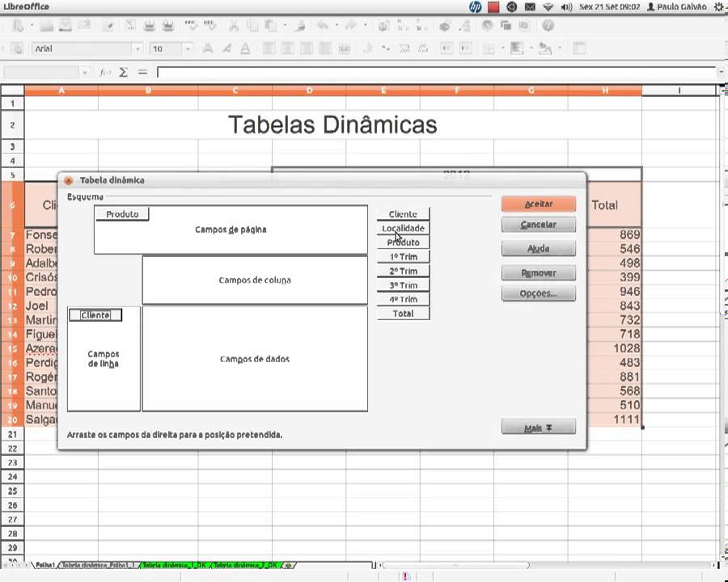Click the Sum (sigma) icon
This screenshot has width=728, height=582.
123,73
